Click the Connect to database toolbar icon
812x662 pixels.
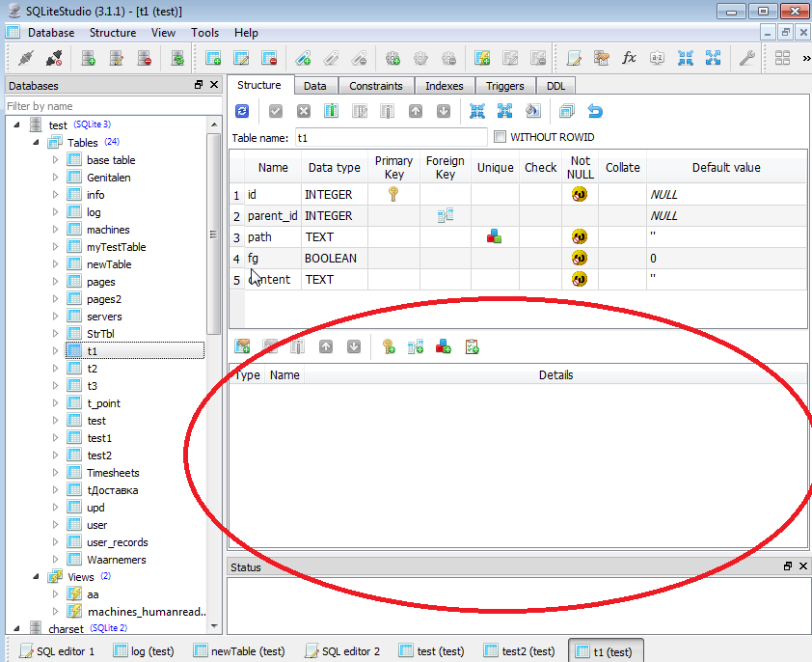click(26, 58)
